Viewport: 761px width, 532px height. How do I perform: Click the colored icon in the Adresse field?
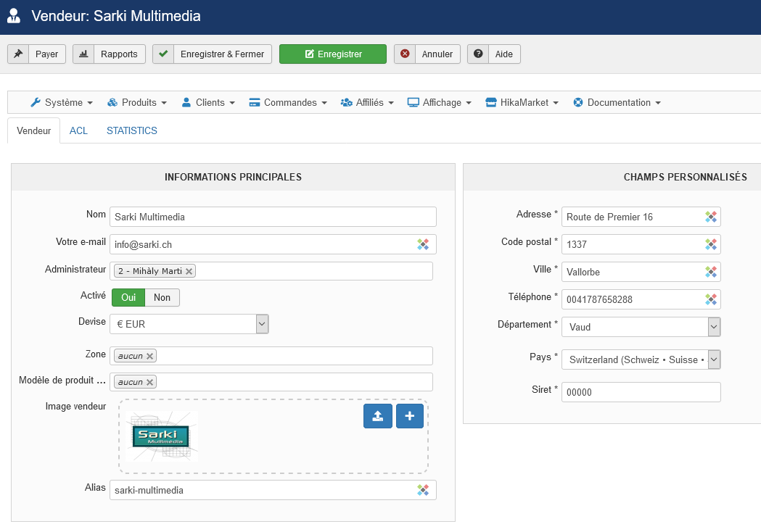711,217
